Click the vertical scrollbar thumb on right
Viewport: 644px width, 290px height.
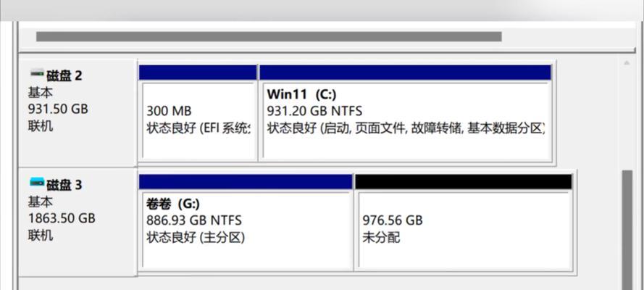click(627, 230)
